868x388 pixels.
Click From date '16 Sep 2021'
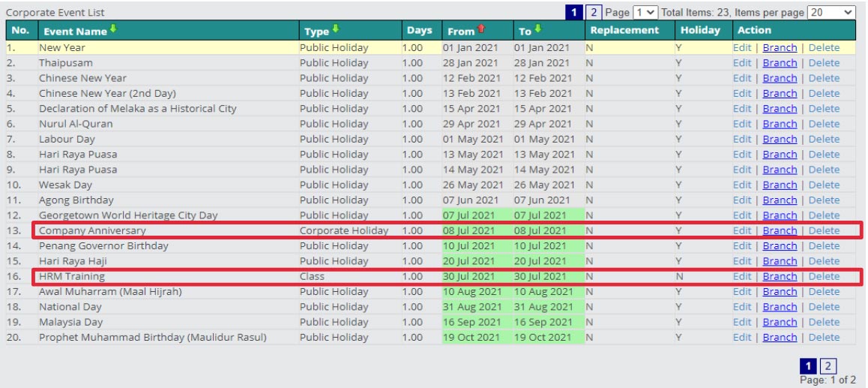point(471,322)
